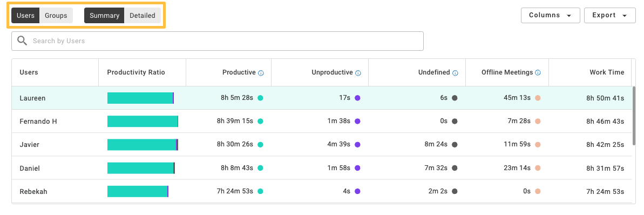Sort by the Work Time column header

pyautogui.click(x=607, y=72)
